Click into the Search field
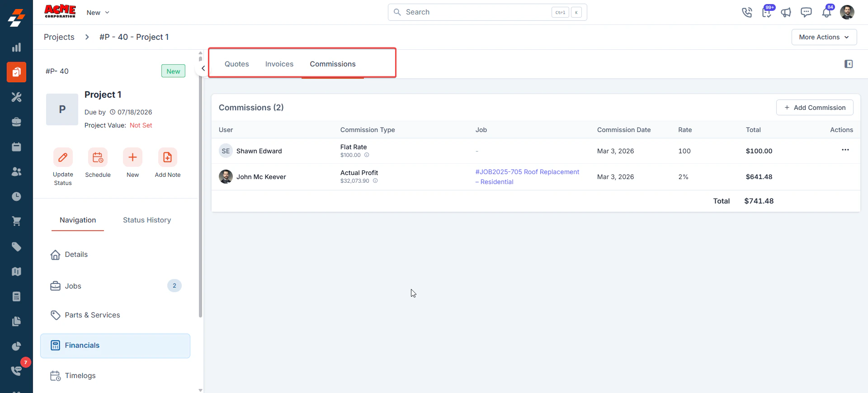Image resolution: width=868 pixels, height=393 pixels. coord(487,12)
